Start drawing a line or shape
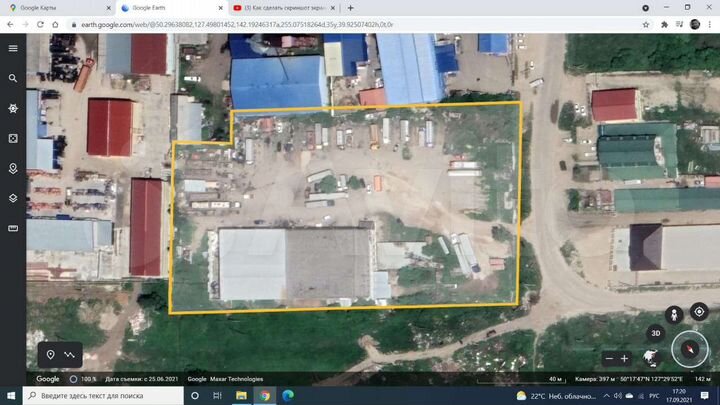Image resolution: width=720 pixels, height=405 pixels. pos(70,354)
